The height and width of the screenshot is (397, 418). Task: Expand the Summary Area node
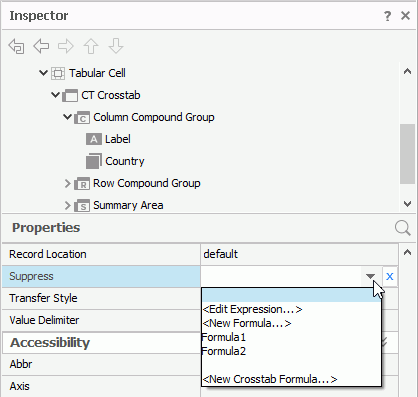click(68, 205)
